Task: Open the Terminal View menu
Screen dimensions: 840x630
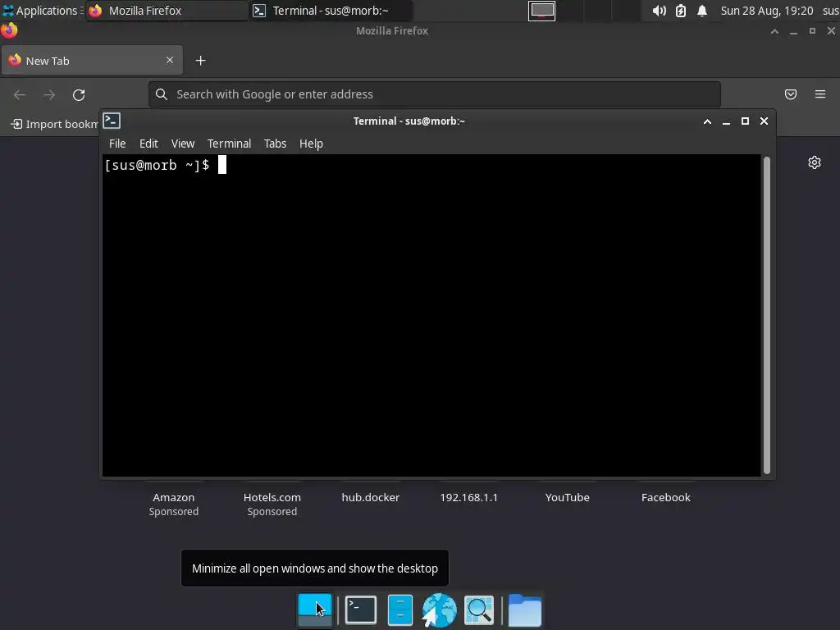Action: (183, 144)
